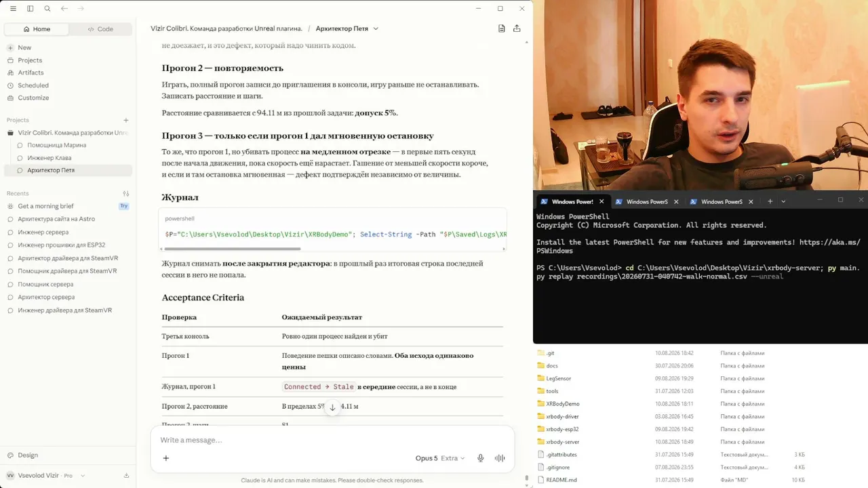Open recent chat Архитектор драйвера для SteamVR

(x=68, y=258)
